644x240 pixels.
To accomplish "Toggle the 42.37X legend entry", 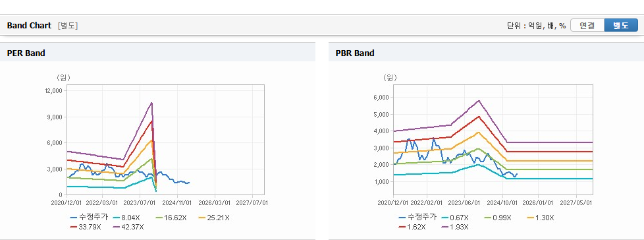I will tap(128, 226).
